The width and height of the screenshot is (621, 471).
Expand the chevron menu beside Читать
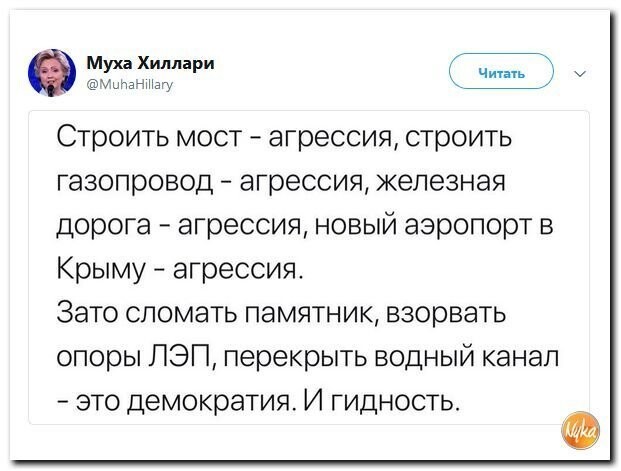580,73
